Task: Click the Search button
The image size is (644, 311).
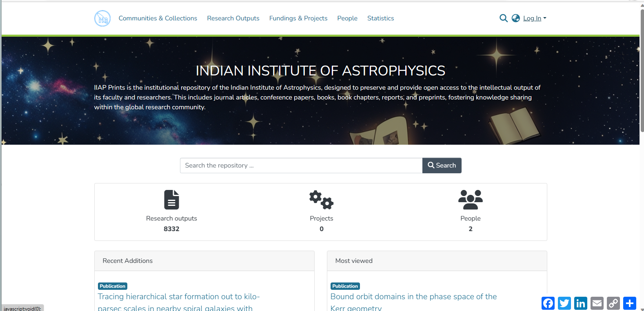Action: 442,165
